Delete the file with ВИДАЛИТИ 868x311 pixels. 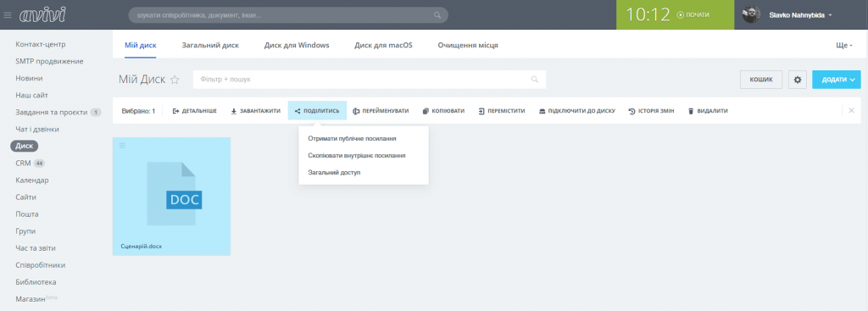(708, 111)
